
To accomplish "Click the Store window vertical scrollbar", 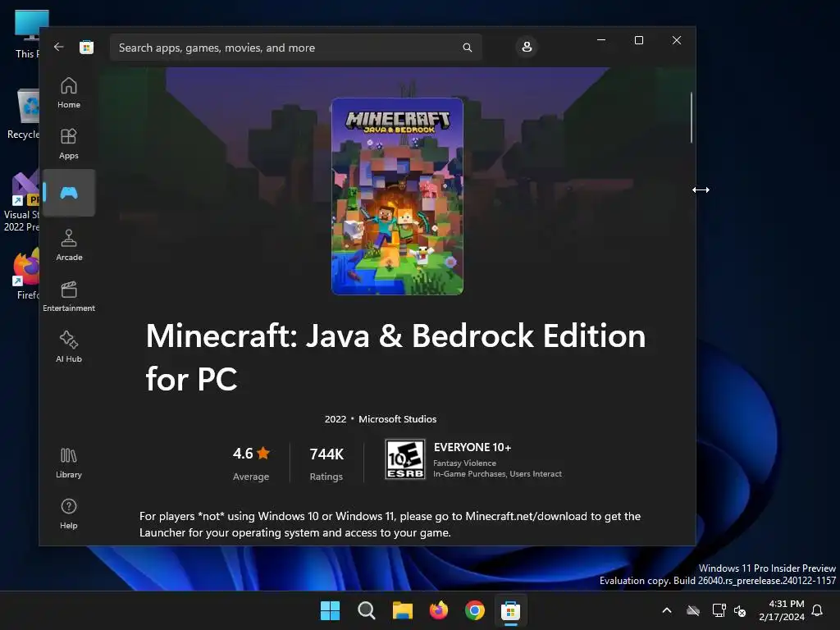I will pos(691,118).
